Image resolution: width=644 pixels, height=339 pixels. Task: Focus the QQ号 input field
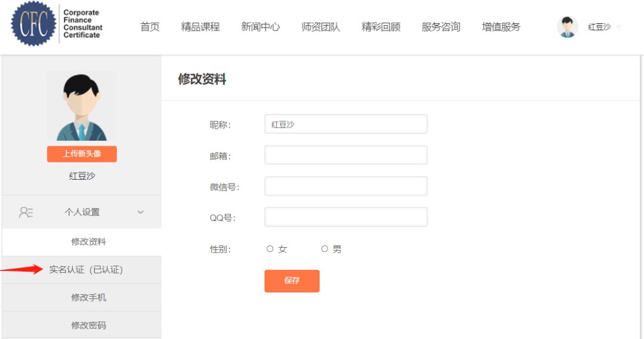pos(346,217)
